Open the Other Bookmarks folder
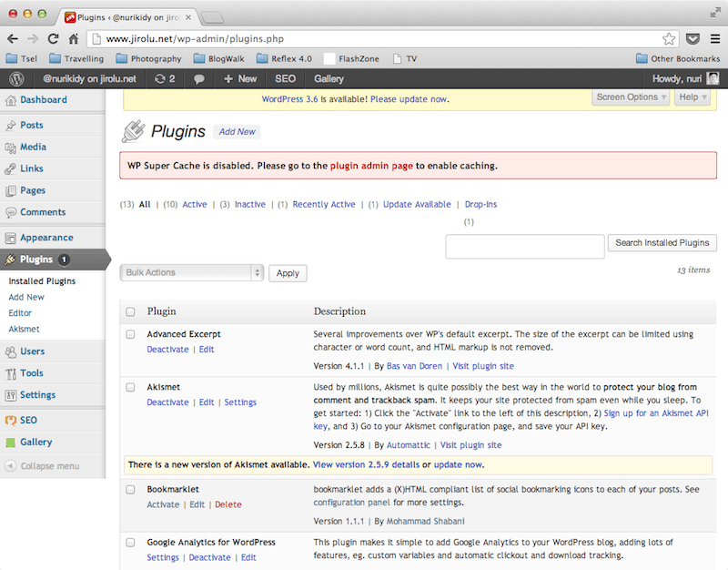The width and height of the screenshot is (728, 570). click(x=677, y=59)
